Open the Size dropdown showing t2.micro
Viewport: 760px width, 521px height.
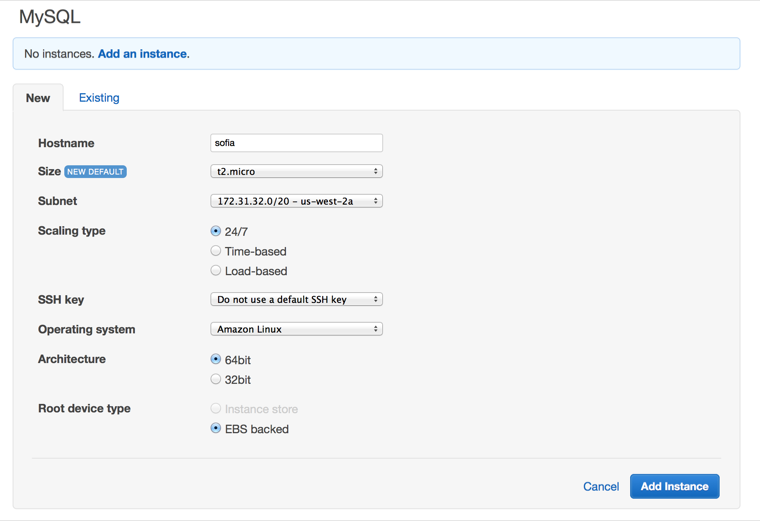(296, 171)
